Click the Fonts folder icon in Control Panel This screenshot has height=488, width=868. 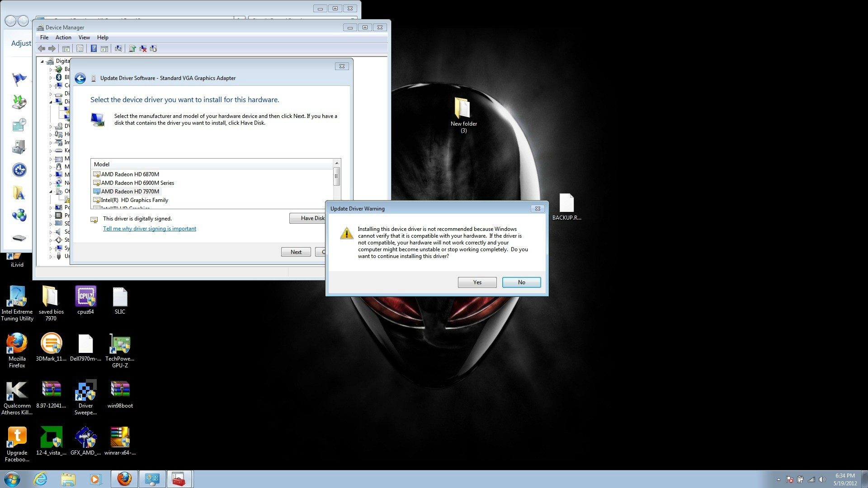coord(19,193)
